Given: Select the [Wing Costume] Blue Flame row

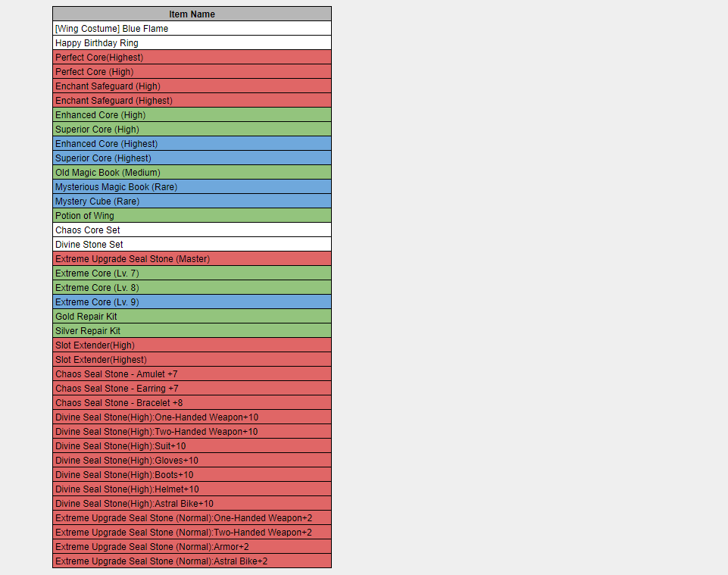Looking at the screenshot, I should pyautogui.click(x=192, y=28).
